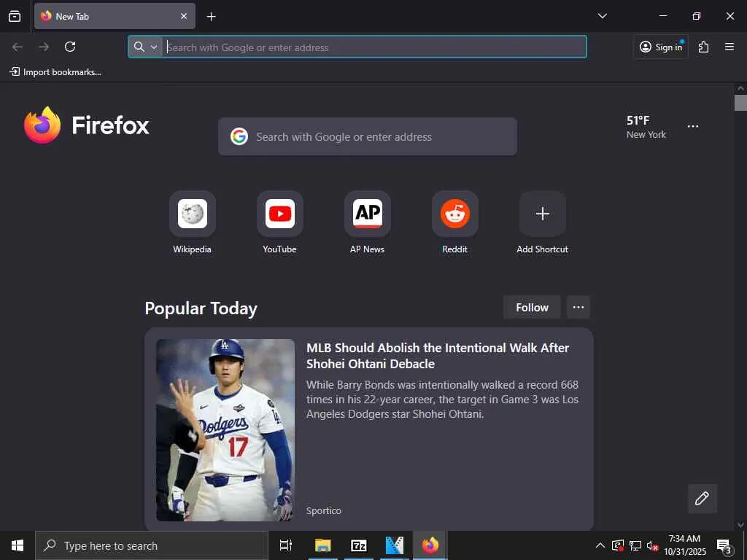Open Popular Today section options menu
Image resolution: width=747 pixels, height=560 pixels.
point(578,308)
